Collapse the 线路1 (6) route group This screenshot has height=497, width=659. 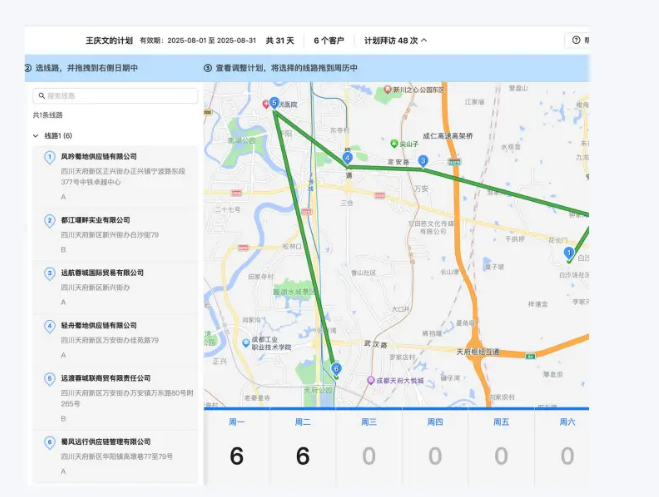[37, 135]
